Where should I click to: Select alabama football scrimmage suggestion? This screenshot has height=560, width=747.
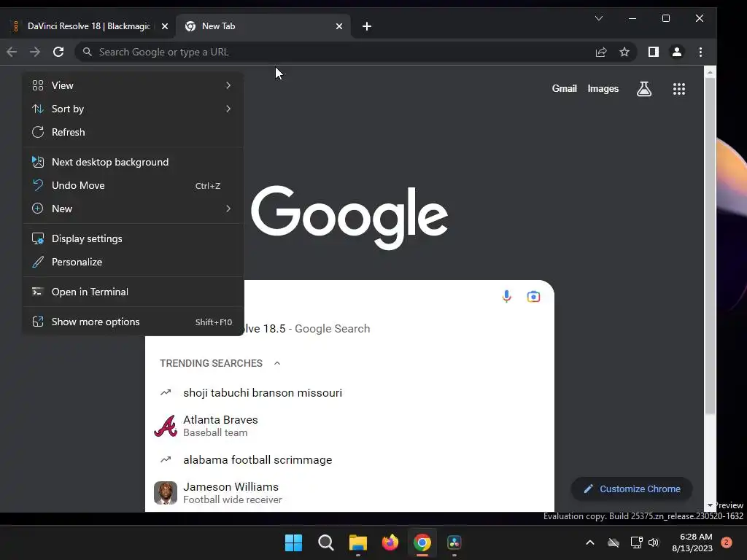[349, 460]
